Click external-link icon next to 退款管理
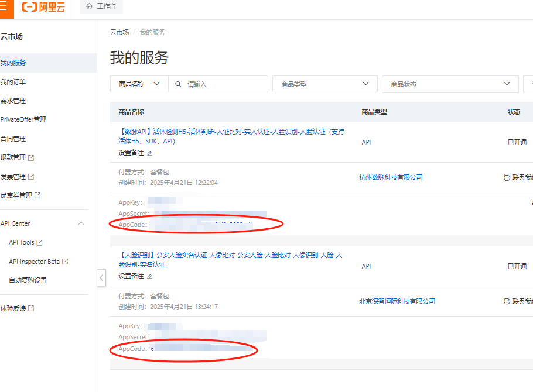Image resolution: width=533 pixels, height=392 pixels. 31,157
